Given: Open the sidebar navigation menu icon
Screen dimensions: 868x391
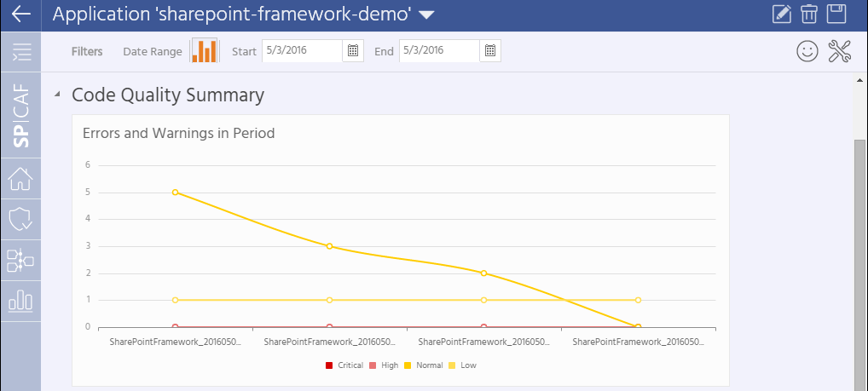Looking at the screenshot, I should pos(20,52).
